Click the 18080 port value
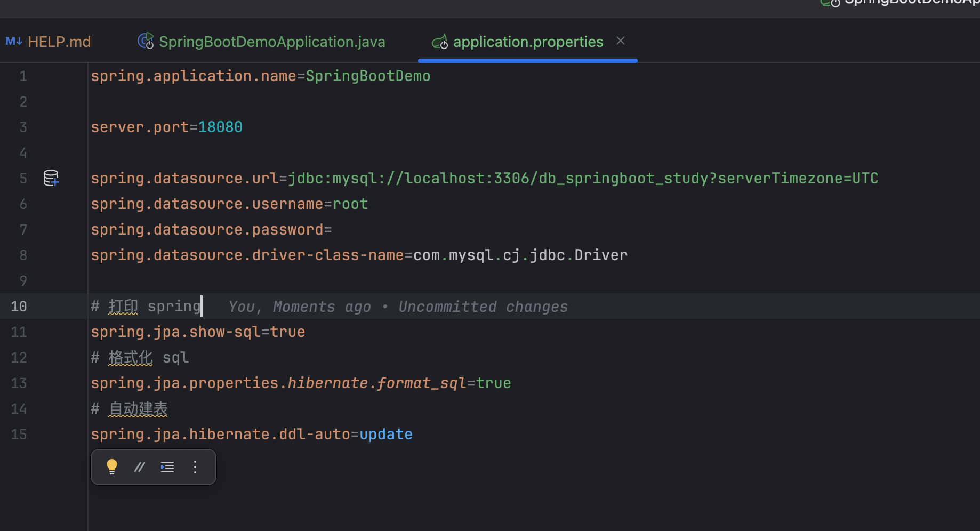The width and height of the screenshot is (980, 531). tap(220, 127)
